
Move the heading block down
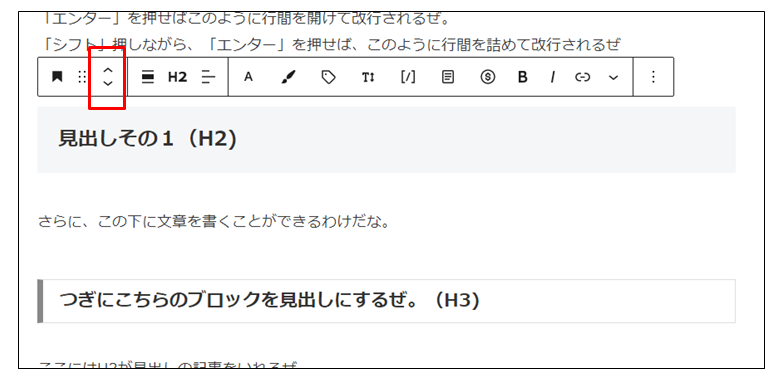(107, 84)
